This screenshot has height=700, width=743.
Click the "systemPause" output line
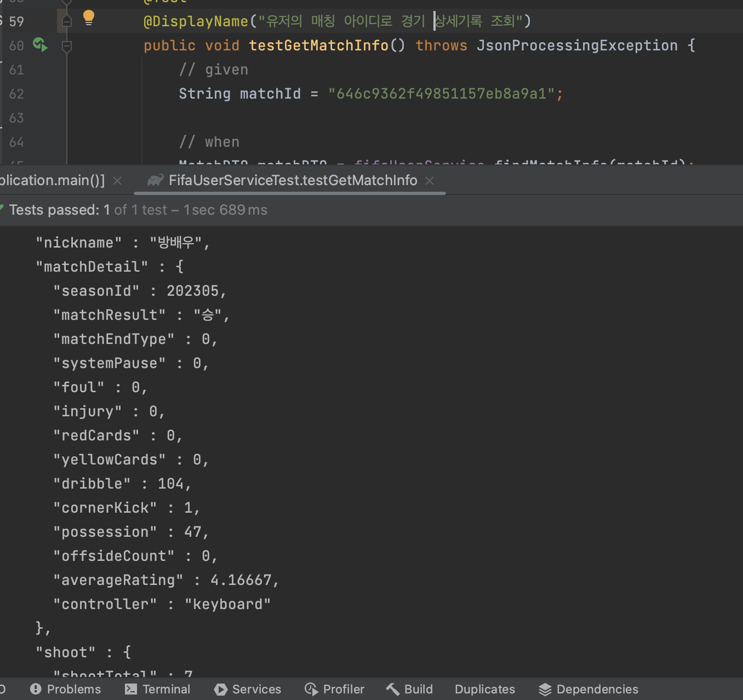coord(131,363)
